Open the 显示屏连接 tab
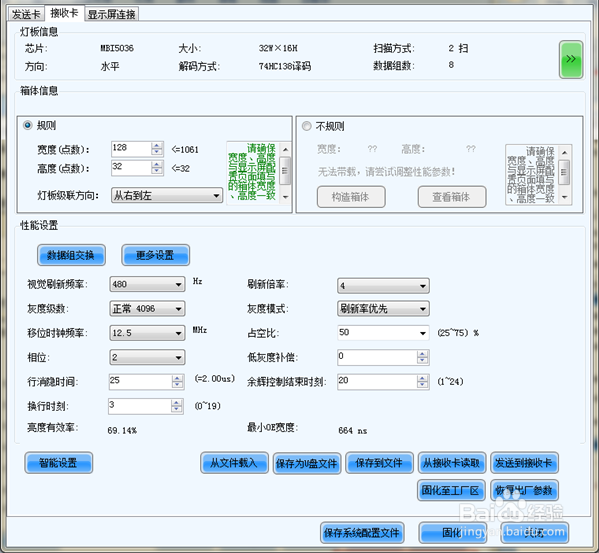Screen dimensions: 599x553 tap(111, 14)
